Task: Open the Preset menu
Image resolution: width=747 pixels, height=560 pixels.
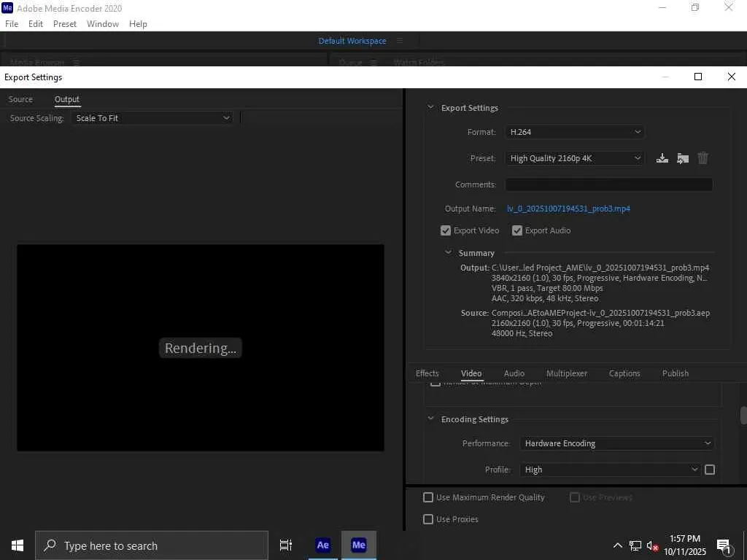Action: pyautogui.click(x=65, y=24)
